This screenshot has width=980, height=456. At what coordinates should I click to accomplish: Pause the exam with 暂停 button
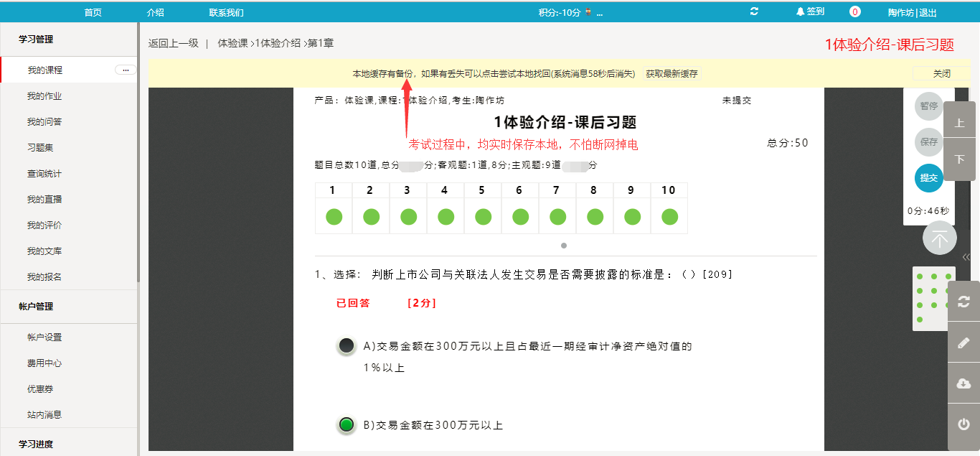929,106
